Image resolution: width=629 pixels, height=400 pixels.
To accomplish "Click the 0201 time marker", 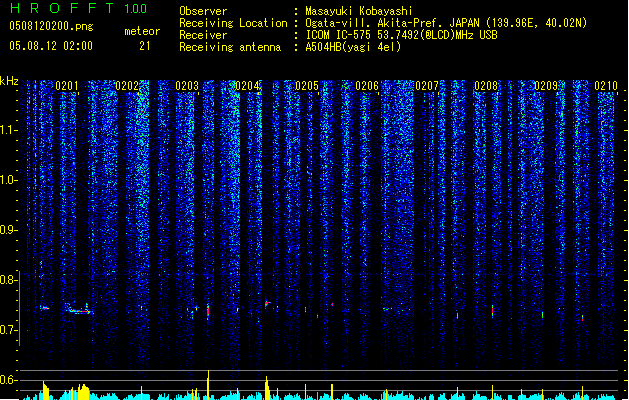I will (x=67, y=86).
